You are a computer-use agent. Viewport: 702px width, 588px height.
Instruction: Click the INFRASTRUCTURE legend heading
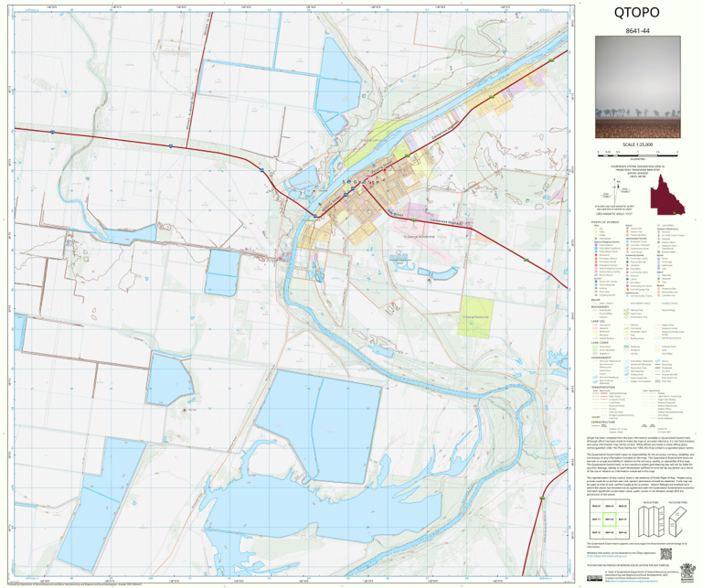click(602, 422)
